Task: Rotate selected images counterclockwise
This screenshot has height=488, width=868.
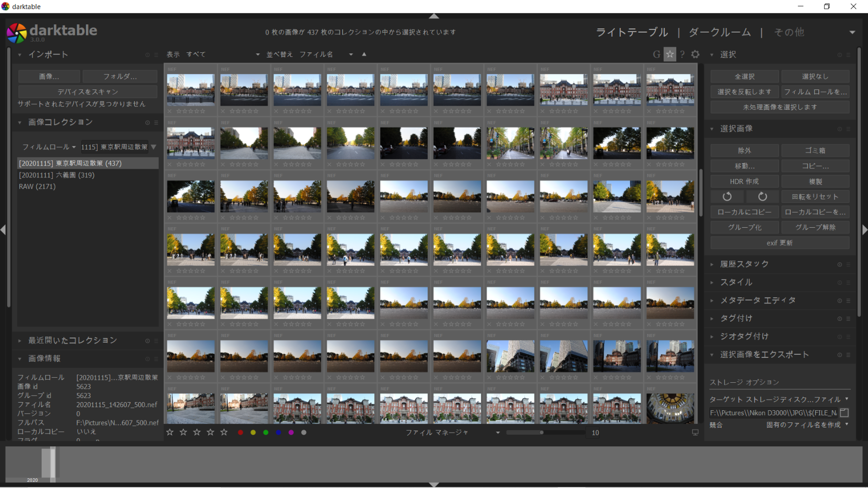Action: pos(727,197)
